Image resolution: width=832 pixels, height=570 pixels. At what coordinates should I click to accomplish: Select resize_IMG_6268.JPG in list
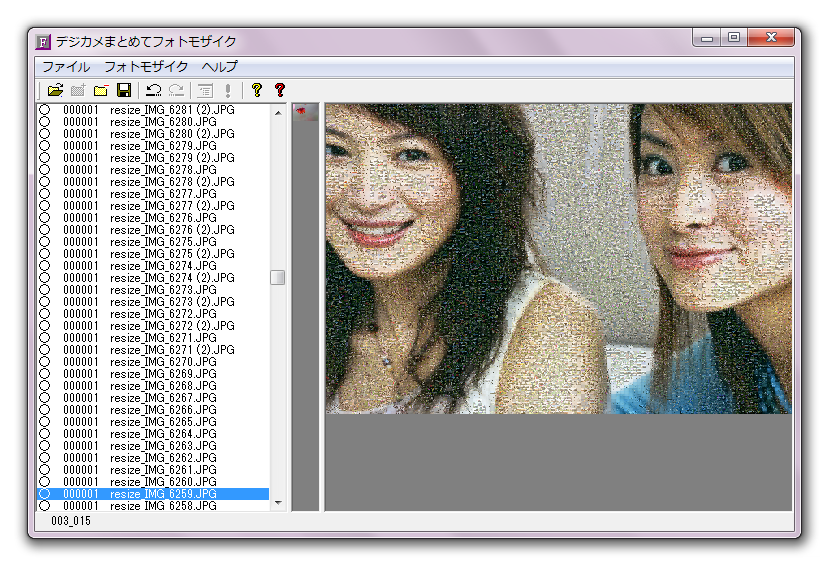pos(153,386)
